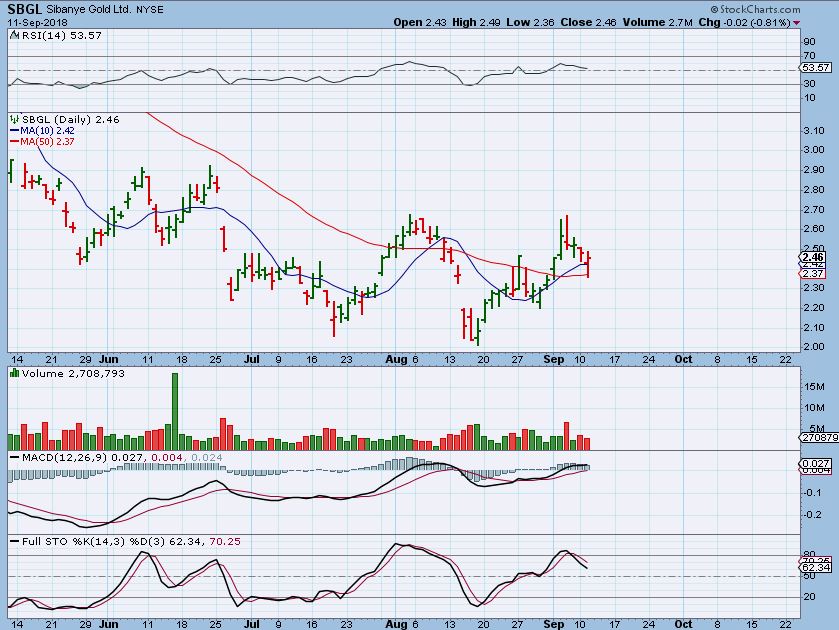This screenshot has width=839, height=630.
Task: Click the RSI(14) indicator legend icon
Action: click(13, 34)
